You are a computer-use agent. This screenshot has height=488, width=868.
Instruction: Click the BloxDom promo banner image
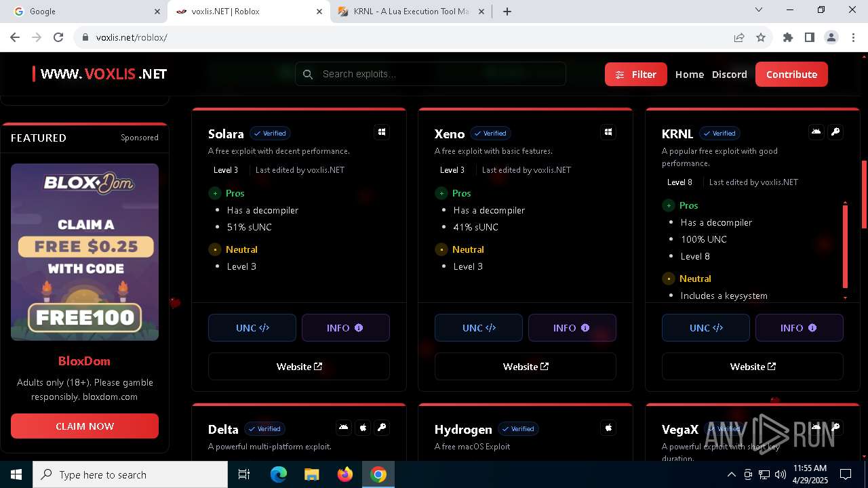pos(85,251)
